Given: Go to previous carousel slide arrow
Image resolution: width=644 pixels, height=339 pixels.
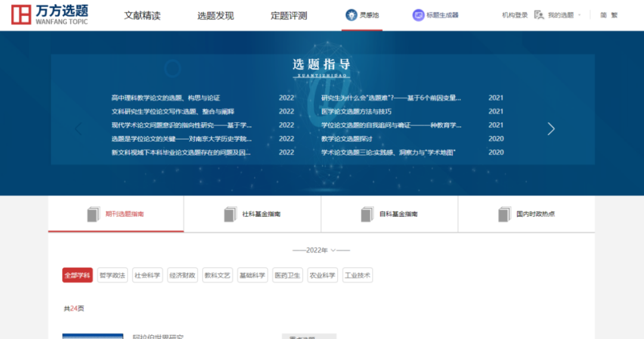Looking at the screenshot, I should coord(78,129).
